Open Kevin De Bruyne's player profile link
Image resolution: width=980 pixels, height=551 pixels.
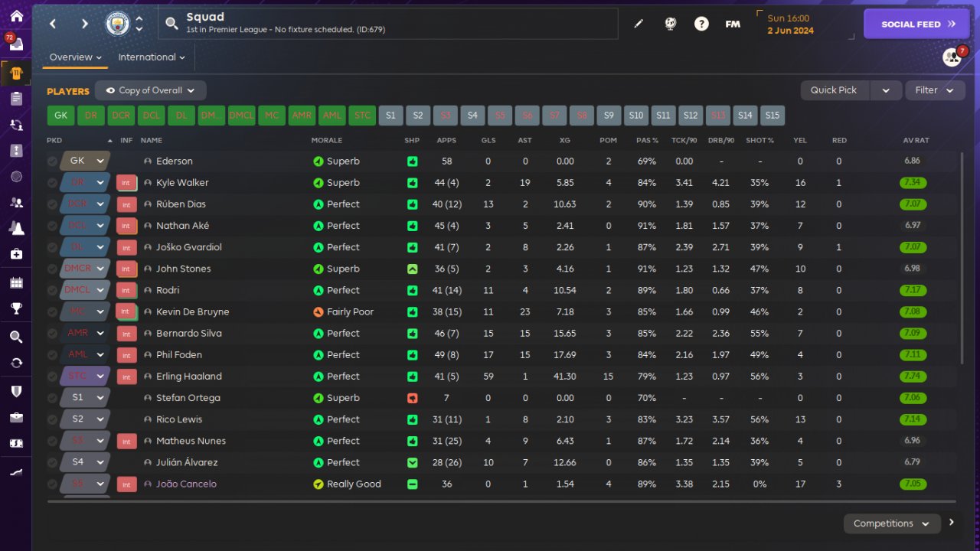coord(192,312)
